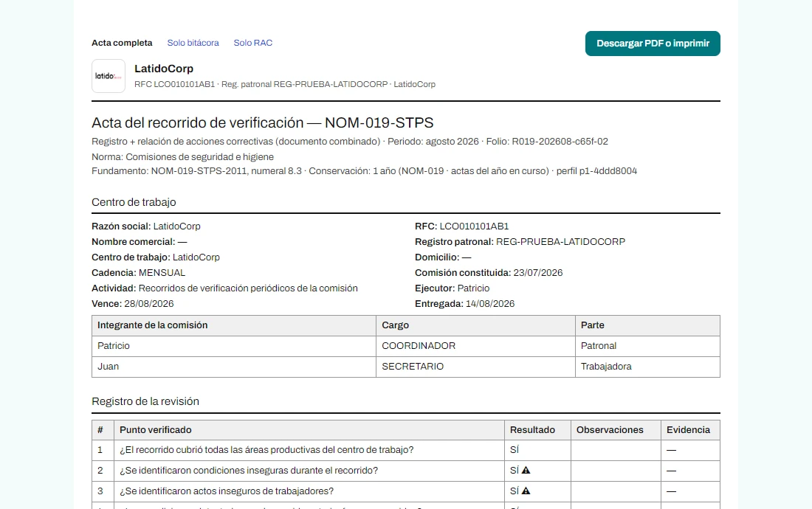Click Centro de trabajo: LatidoCorp field
The image size is (812, 509).
(x=155, y=257)
